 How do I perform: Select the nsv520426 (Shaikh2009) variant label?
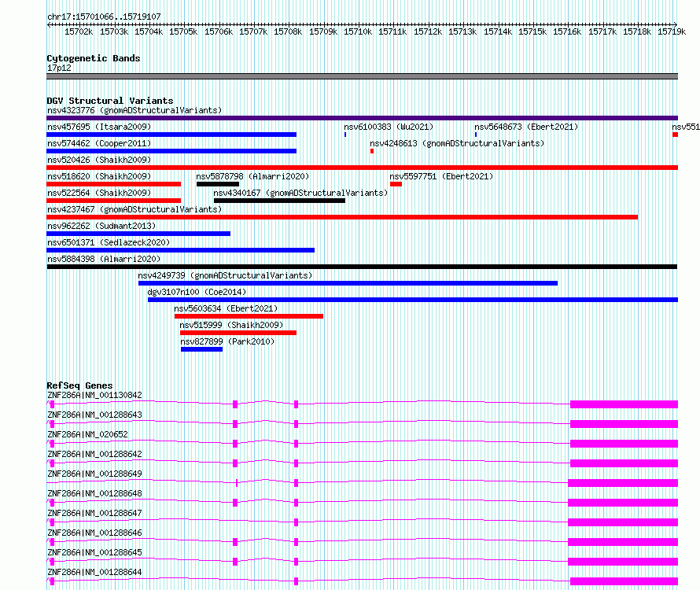tap(99, 160)
